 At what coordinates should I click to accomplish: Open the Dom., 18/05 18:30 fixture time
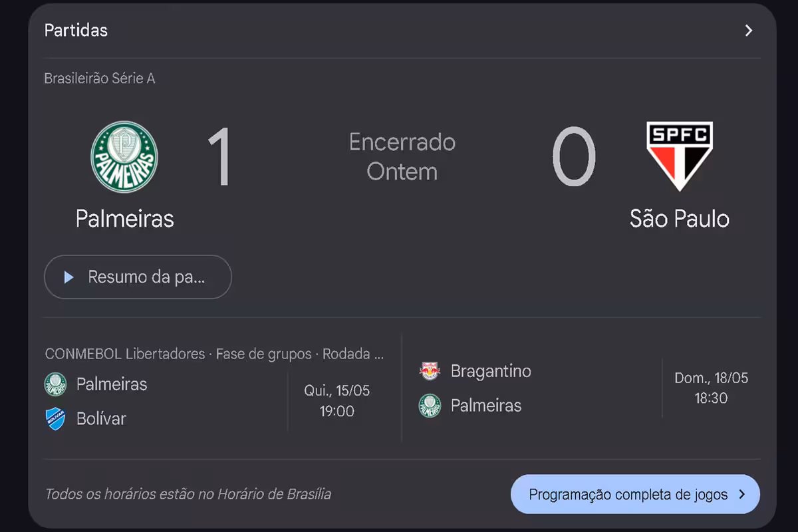coord(712,388)
